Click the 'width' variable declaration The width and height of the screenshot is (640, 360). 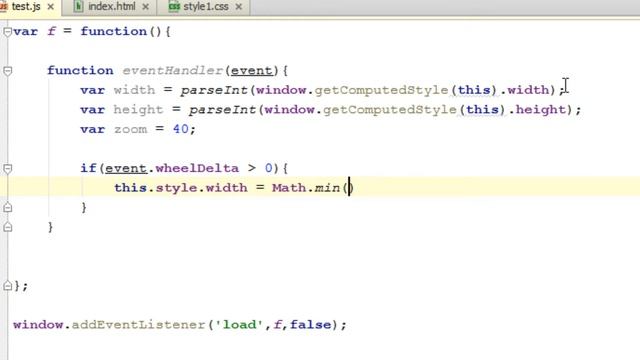(x=134, y=90)
